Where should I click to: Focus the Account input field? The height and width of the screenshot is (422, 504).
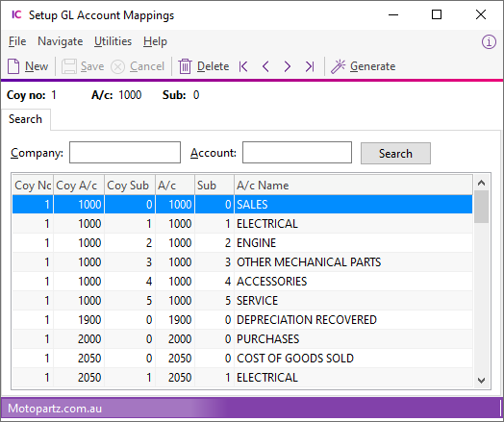point(297,152)
